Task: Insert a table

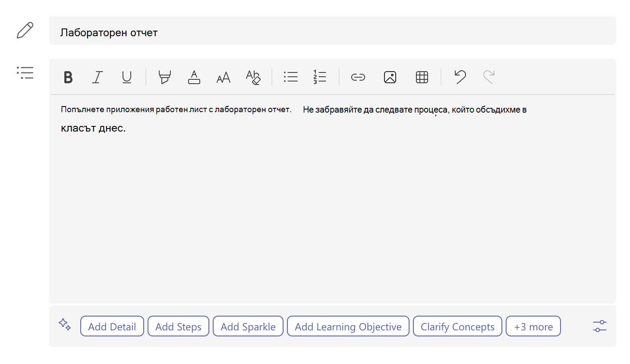Action: (x=422, y=77)
